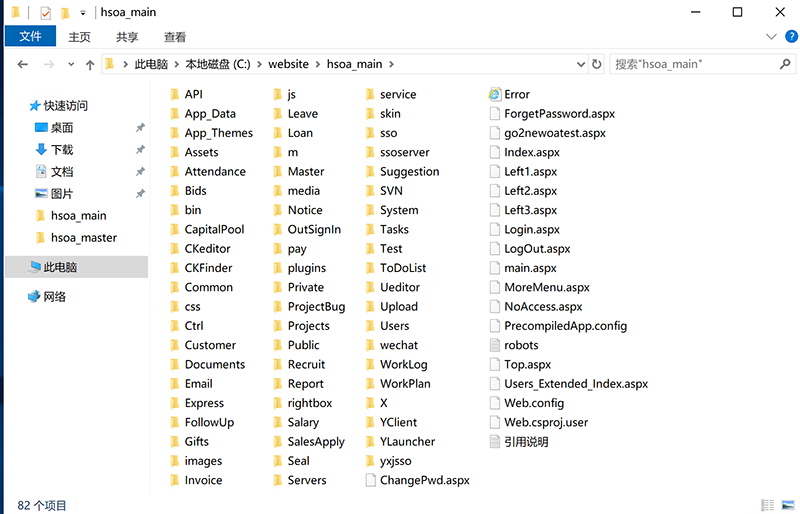The width and height of the screenshot is (800, 514).
Task: Switch to the 查看 ribbon tab
Action: point(174,37)
